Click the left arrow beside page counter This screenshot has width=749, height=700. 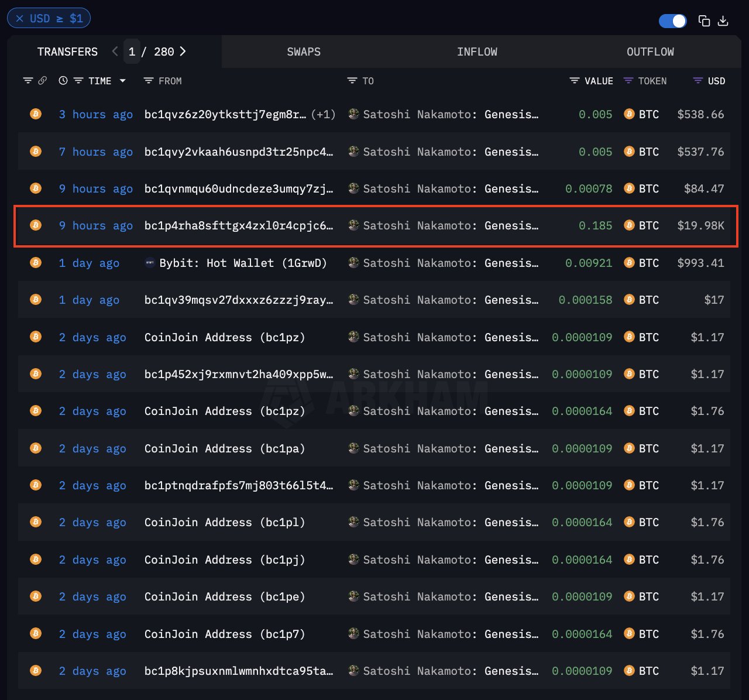[115, 52]
